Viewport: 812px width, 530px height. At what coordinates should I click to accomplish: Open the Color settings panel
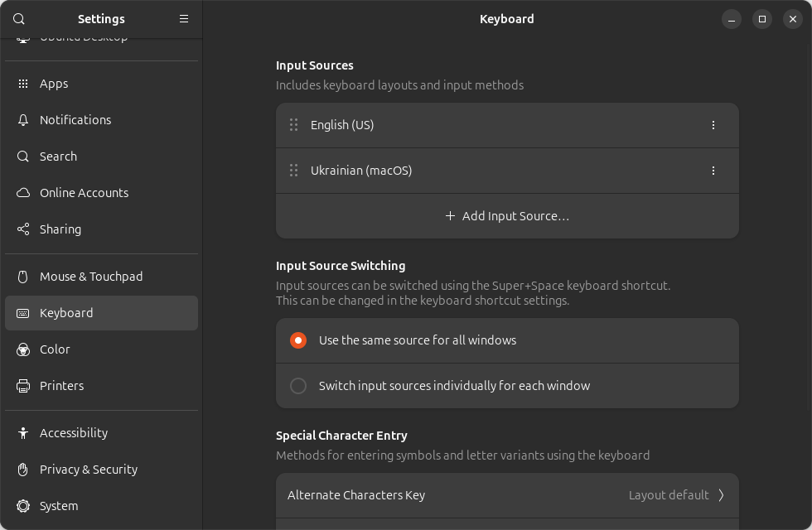(x=55, y=349)
